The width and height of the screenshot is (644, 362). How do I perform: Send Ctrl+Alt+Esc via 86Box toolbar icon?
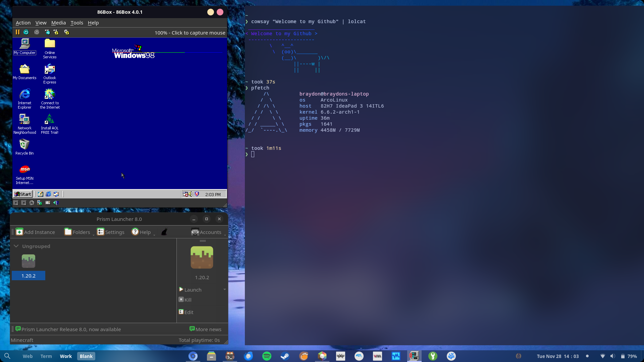pyautogui.click(x=56, y=32)
